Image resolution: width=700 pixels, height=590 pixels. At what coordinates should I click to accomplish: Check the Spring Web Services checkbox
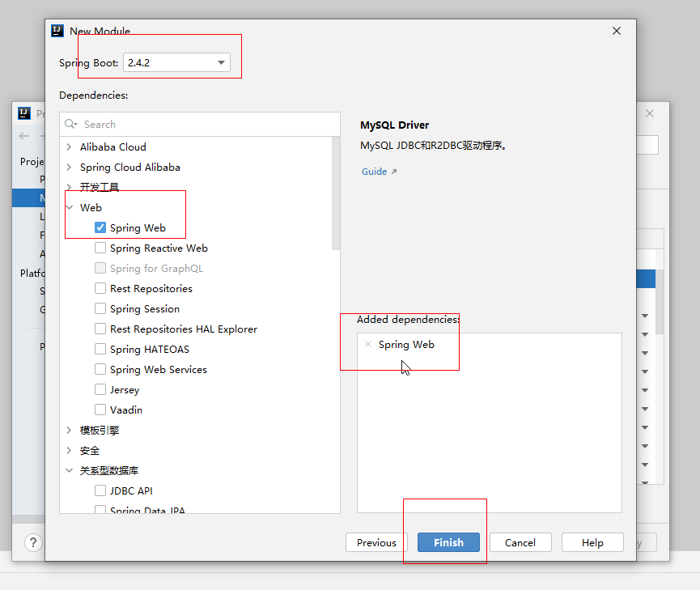(100, 369)
